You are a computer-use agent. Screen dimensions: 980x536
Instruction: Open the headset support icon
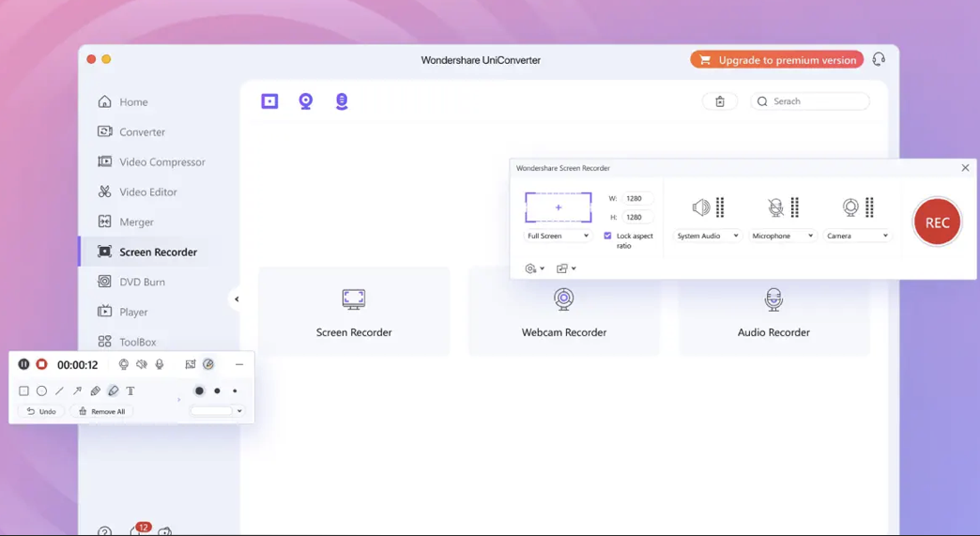[879, 59]
